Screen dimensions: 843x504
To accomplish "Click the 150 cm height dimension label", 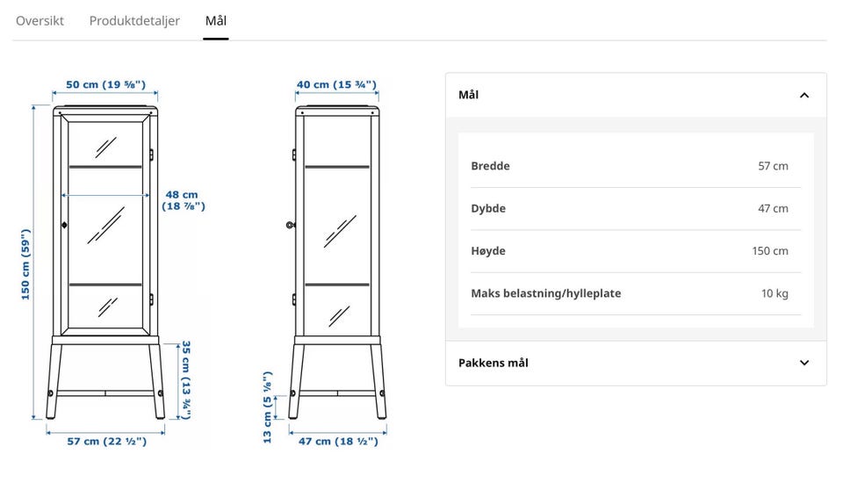I will (x=25, y=264).
